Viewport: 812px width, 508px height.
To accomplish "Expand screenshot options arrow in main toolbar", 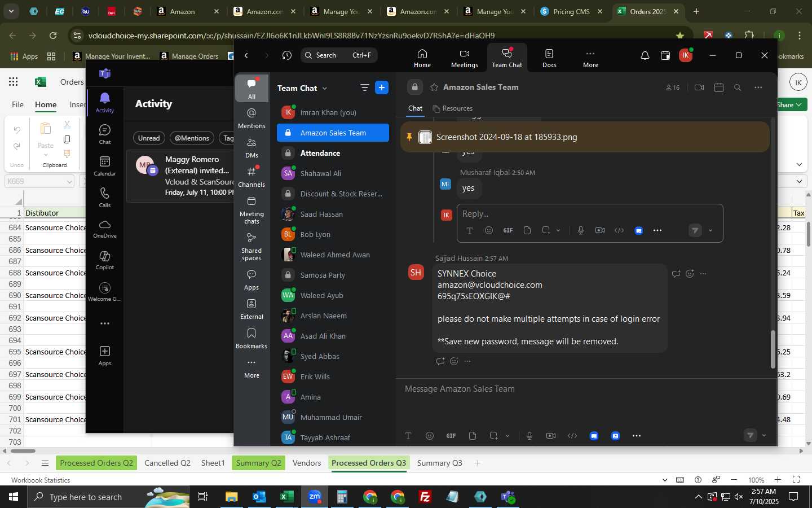I will pyautogui.click(x=507, y=436).
